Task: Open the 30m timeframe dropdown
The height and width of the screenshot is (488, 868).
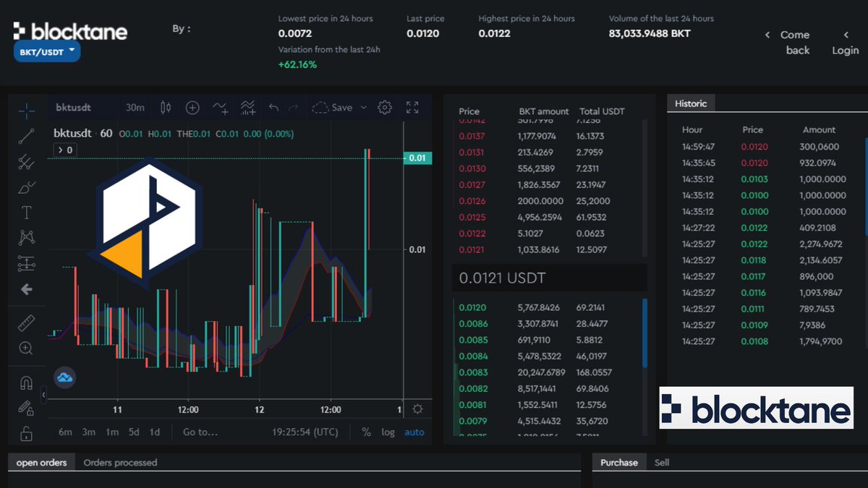Action: point(135,107)
